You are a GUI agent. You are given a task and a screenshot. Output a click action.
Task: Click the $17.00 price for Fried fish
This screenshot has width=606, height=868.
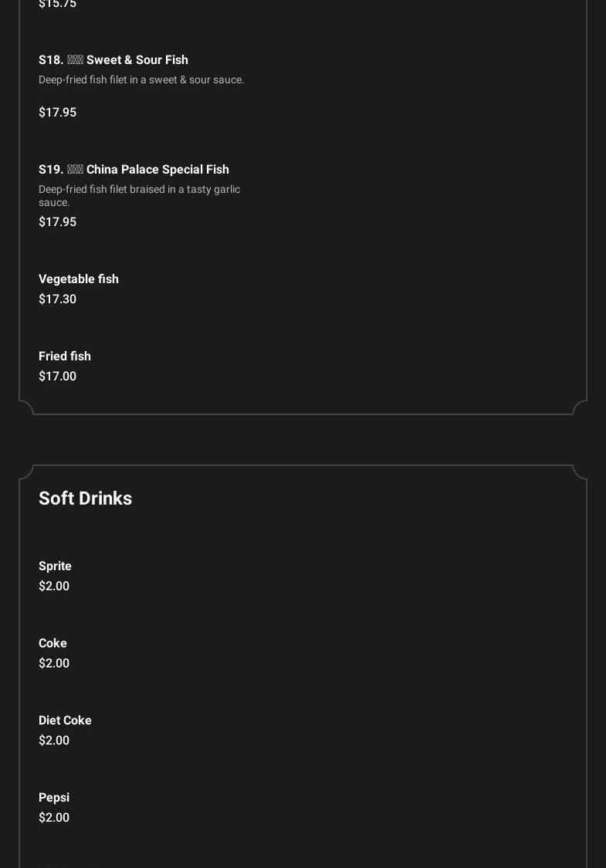pos(58,377)
